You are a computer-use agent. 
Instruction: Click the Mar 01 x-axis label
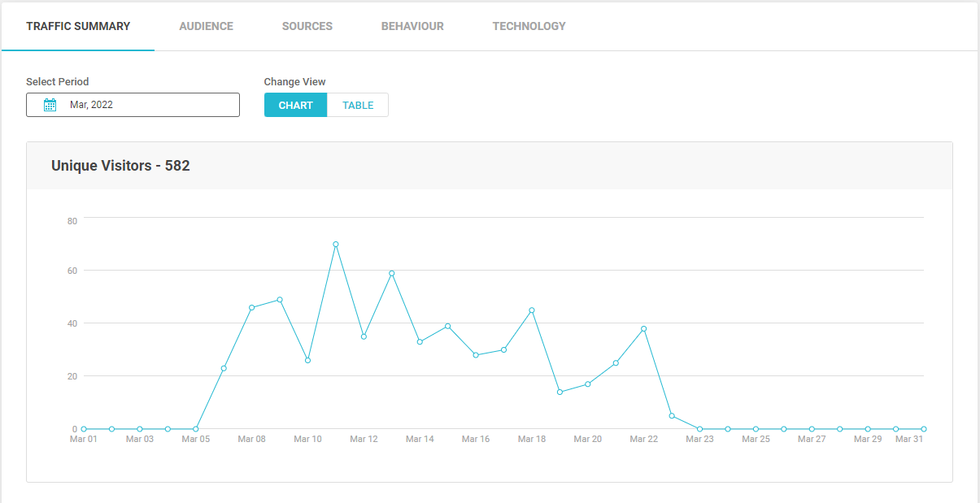(x=84, y=440)
